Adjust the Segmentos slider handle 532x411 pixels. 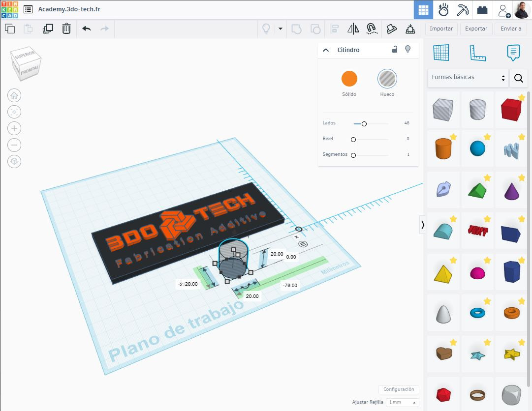[353, 155]
